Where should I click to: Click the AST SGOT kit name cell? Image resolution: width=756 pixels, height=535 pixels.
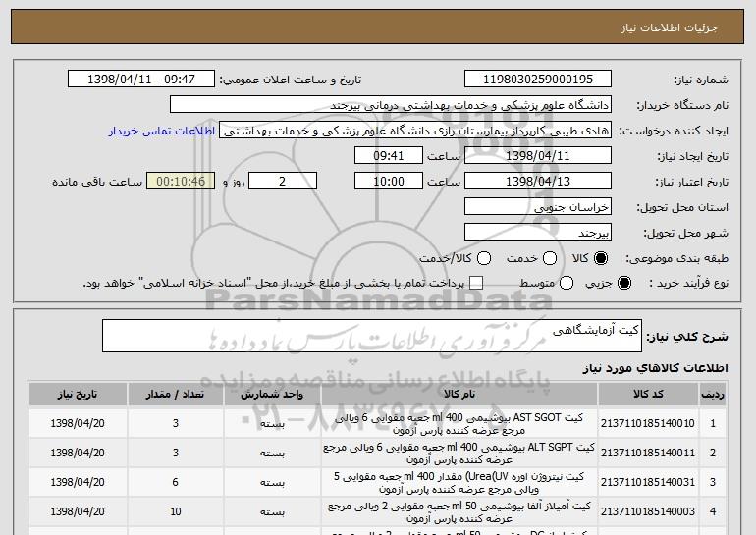(459, 424)
